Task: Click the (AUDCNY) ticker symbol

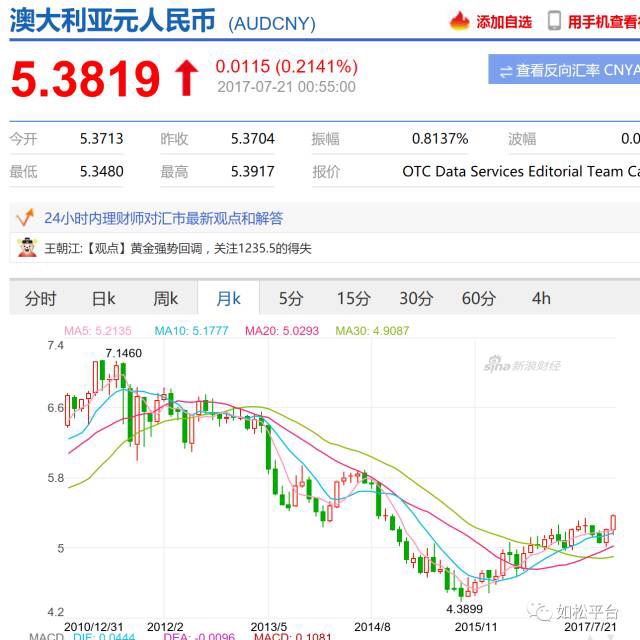Action: (272, 24)
